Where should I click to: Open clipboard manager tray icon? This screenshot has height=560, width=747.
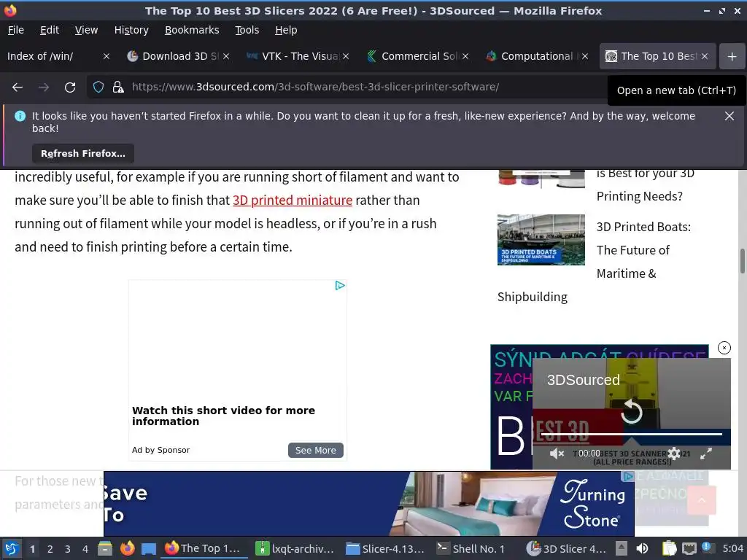[x=670, y=548]
